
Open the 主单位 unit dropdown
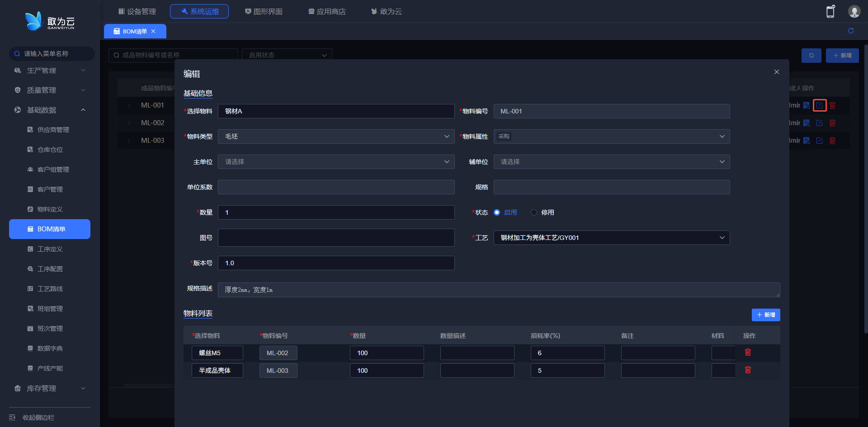336,162
